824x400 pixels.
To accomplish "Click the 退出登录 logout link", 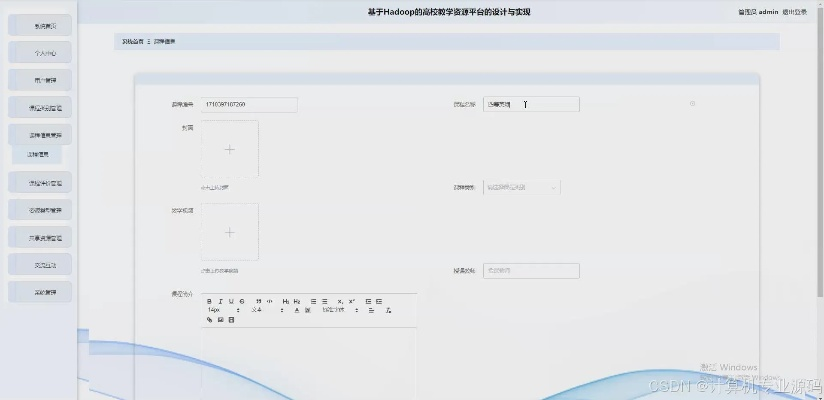I will [794, 12].
